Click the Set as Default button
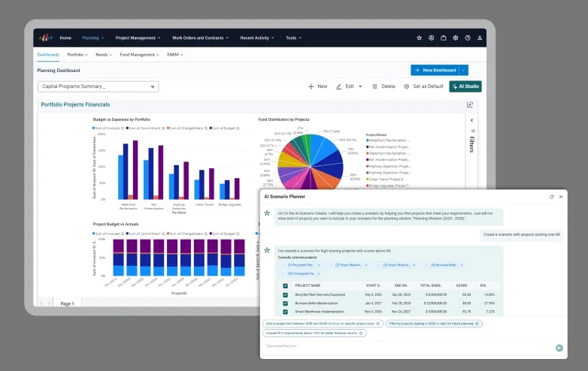The height and width of the screenshot is (371, 588). (424, 86)
